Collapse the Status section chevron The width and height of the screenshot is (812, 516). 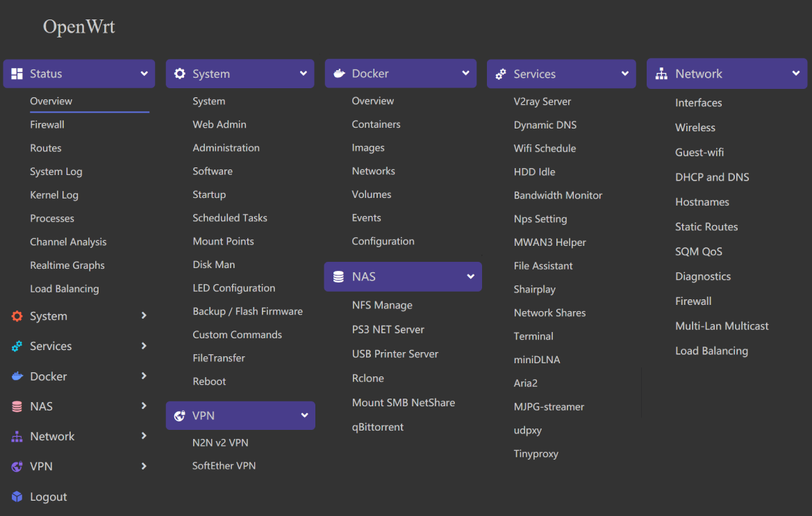[144, 74]
